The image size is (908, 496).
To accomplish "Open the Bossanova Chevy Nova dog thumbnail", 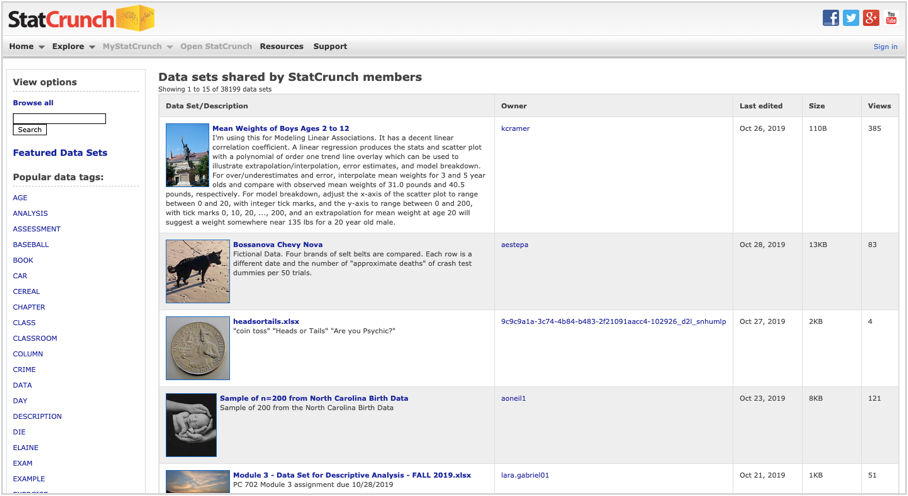I will [x=198, y=271].
